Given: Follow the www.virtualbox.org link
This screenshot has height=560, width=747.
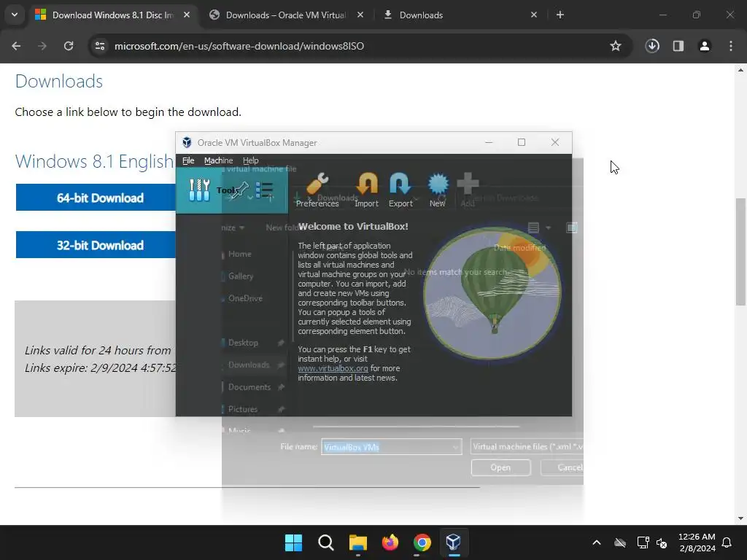Looking at the screenshot, I should point(333,368).
